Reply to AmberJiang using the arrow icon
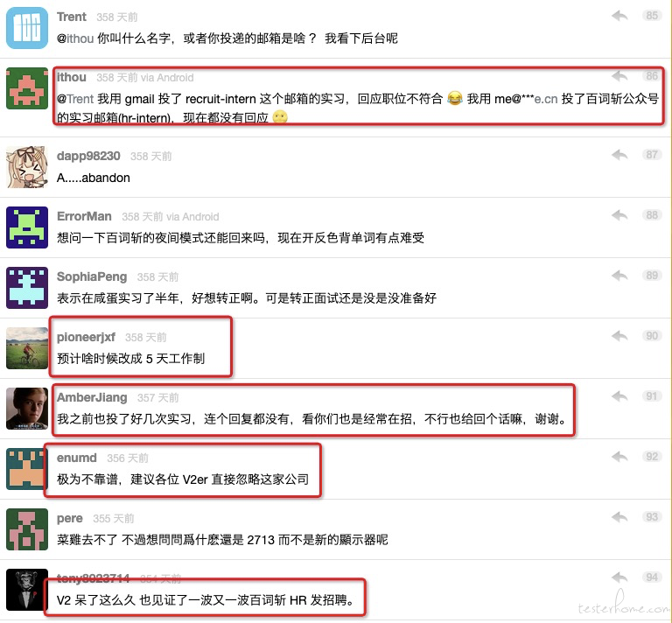The width and height of the screenshot is (672, 623). 619,396
